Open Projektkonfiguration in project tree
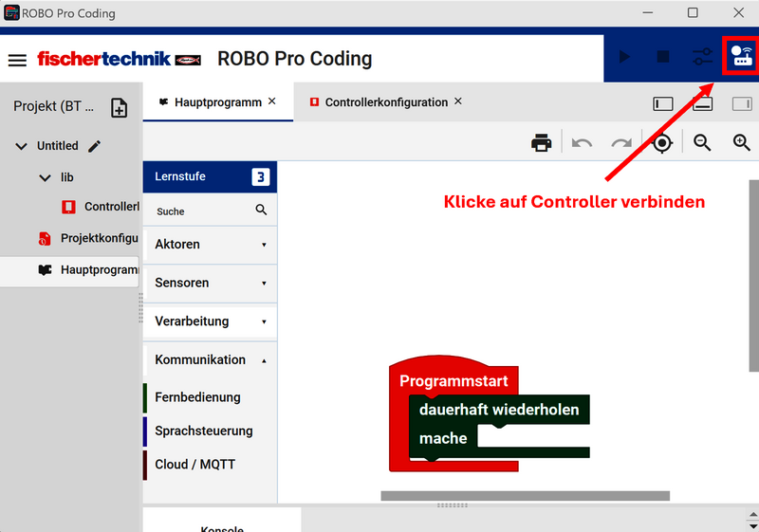Screen dimensions: 759x532 pos(88,238)
